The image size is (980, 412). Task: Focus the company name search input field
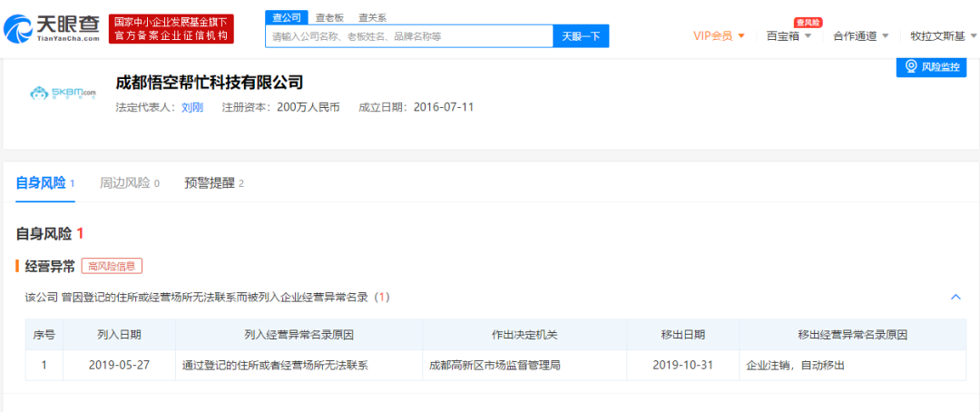point(408,36)
